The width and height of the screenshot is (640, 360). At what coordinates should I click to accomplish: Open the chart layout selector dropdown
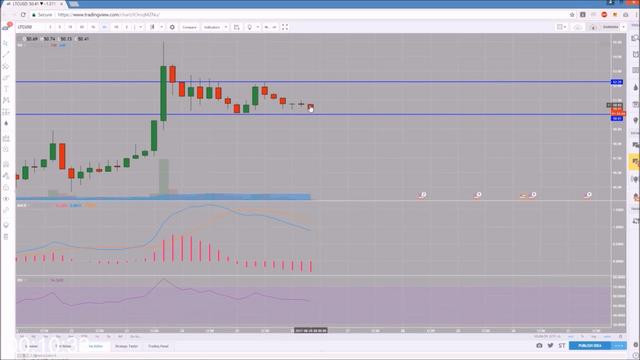tap(562, 27)
